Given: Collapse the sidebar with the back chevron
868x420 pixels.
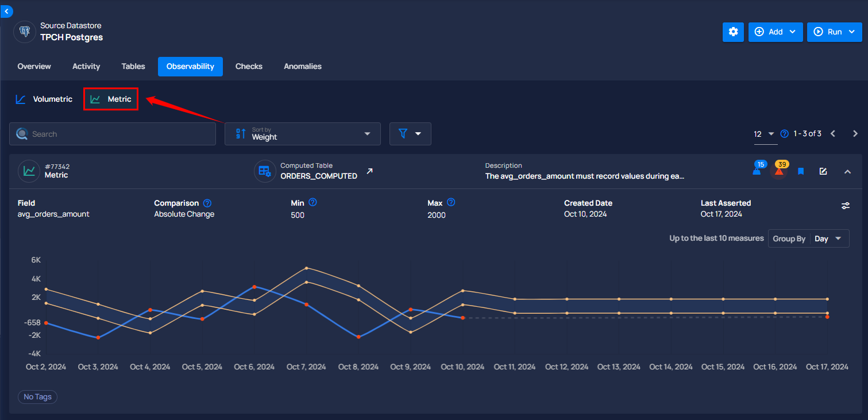Looking at the screenshot, I should point(6,11).
